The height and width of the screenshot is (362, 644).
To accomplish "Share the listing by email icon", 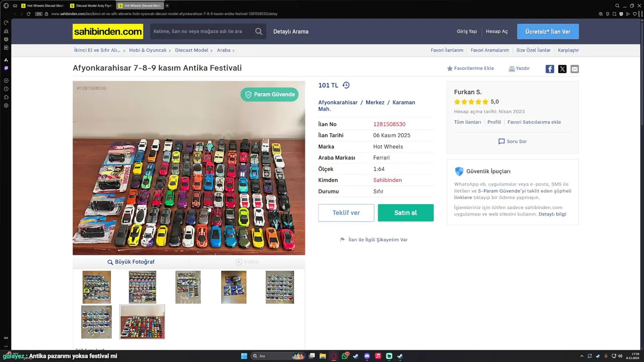I will 575,69.
